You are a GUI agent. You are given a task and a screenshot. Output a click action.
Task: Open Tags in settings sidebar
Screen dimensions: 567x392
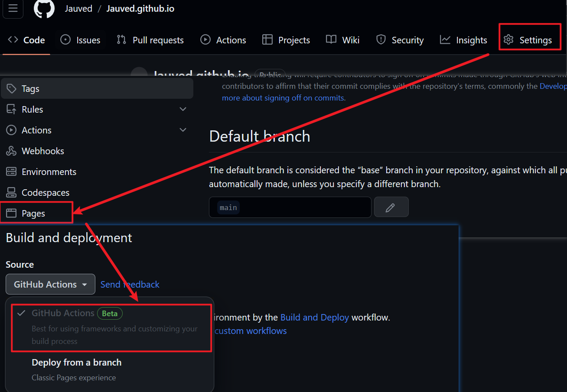(x=30, y=89)
